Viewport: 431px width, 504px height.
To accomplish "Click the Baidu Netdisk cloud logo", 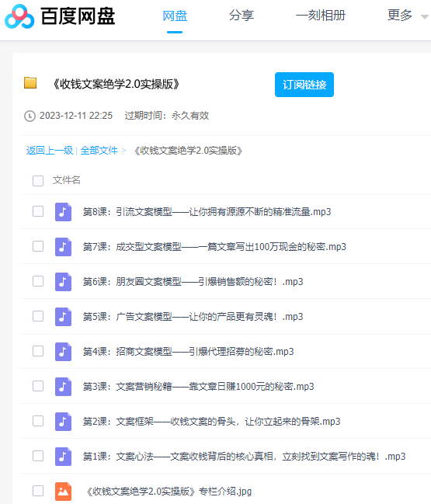I will pyautogui.click(x=19, y=16).
